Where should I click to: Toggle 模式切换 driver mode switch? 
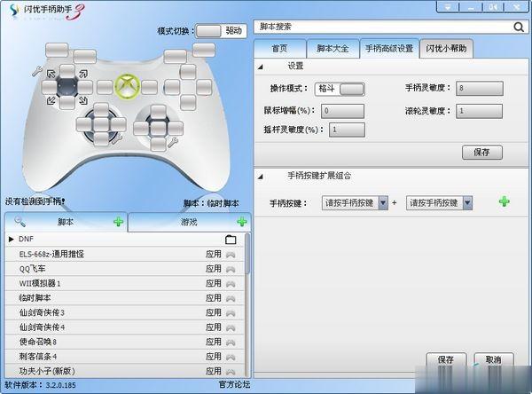(221, 31)
